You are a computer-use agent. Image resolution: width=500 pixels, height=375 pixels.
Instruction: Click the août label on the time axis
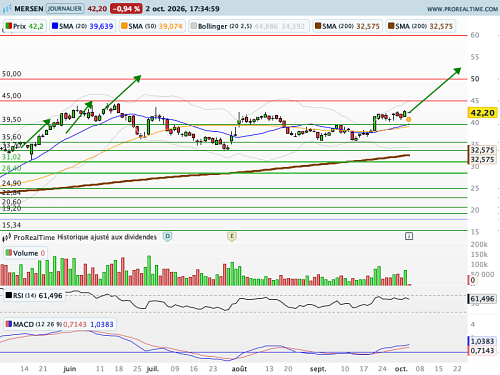(x=239, y=369)
